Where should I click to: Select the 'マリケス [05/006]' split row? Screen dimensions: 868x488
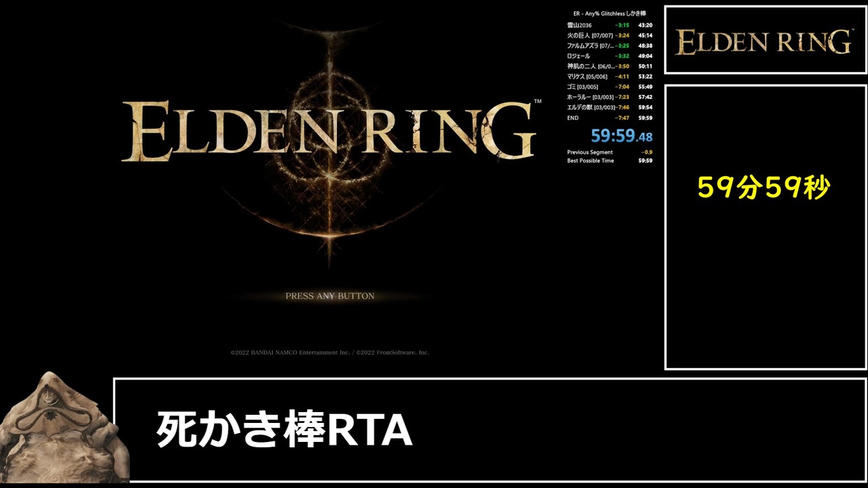(610, 77)
